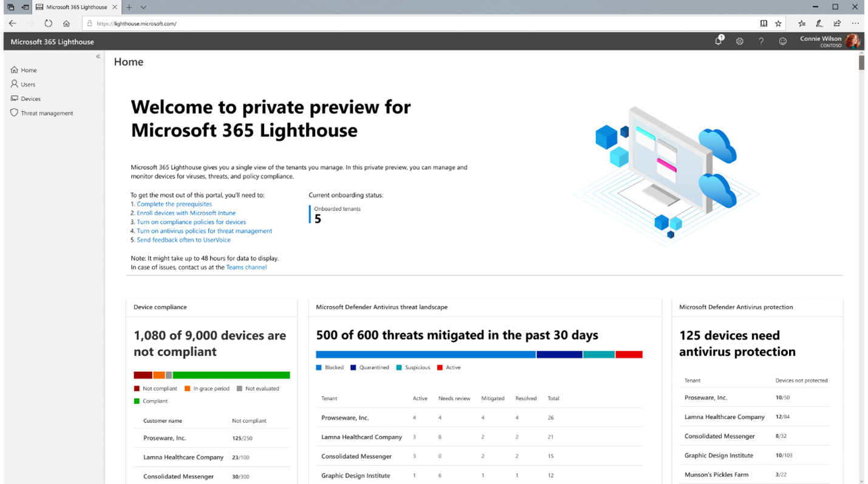The width and height of the screenshot is (868, 484).
Task: Click the browser home icon
Action: pos(66,23)
